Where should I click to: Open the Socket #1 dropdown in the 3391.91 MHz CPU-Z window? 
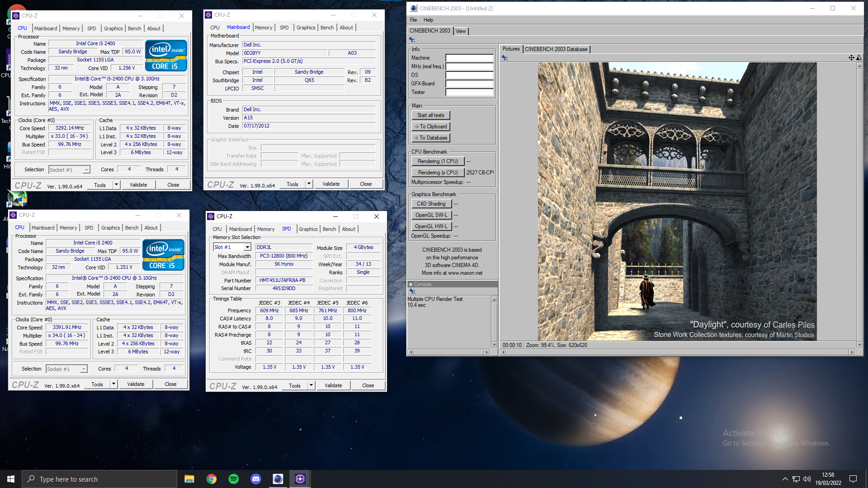coord(84,369)
